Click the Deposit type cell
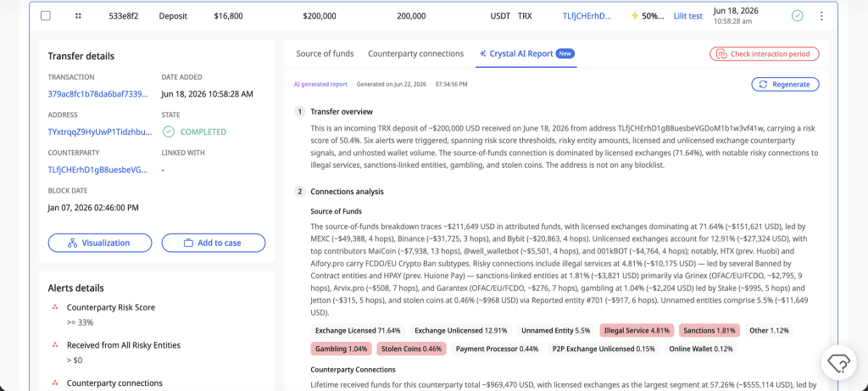Image resolution: width=868 pixels, height=391 pixels. [x=173, y=16]
